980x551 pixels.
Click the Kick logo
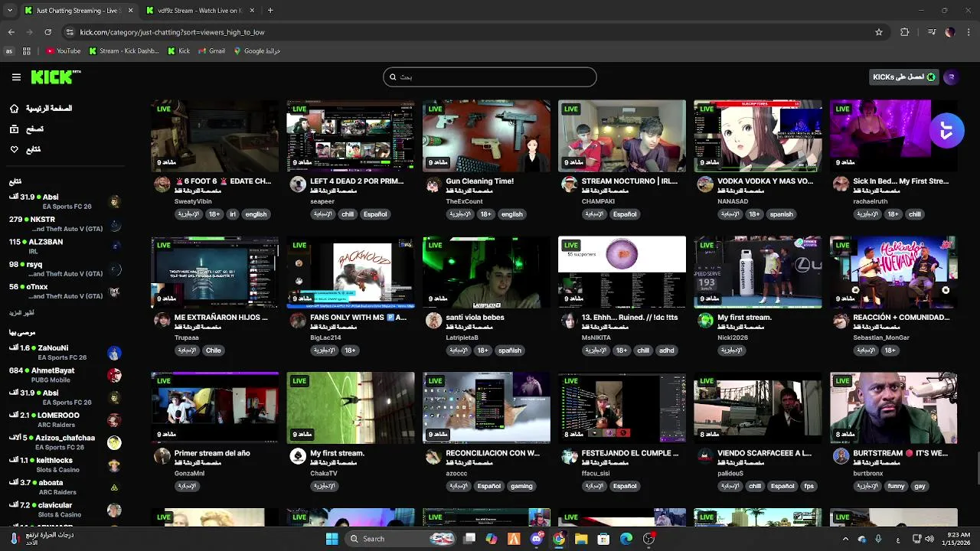click(x=55, y=77)
